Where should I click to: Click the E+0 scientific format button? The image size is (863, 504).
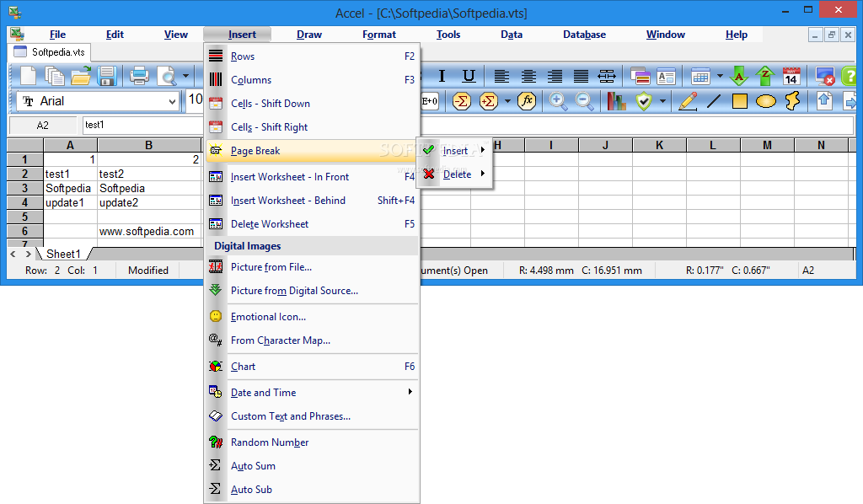click(430, 101)
